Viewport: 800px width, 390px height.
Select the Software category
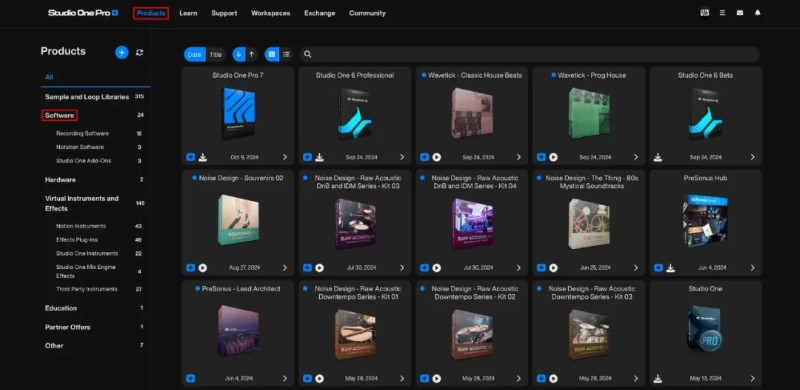point(59,115)
